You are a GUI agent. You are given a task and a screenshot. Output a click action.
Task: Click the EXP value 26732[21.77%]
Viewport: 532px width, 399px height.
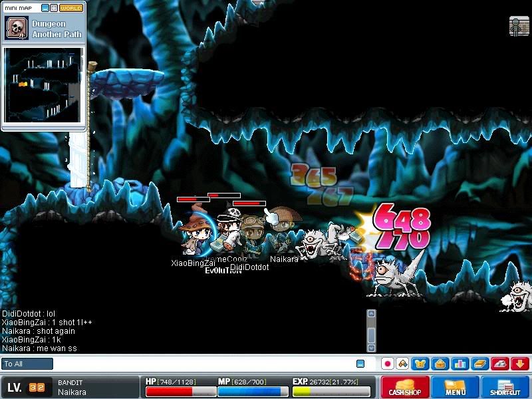click(x=334, y=382)
